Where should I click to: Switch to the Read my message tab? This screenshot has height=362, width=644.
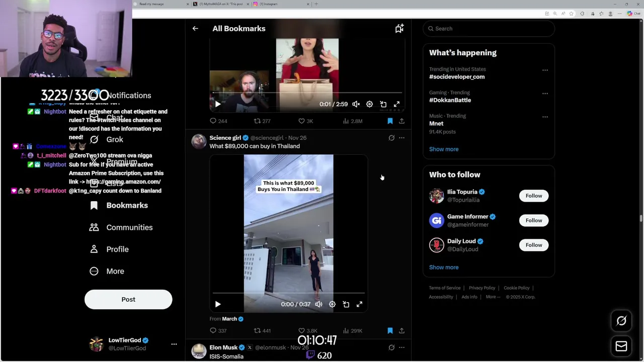pyautogui.click(x=161, y=4)
